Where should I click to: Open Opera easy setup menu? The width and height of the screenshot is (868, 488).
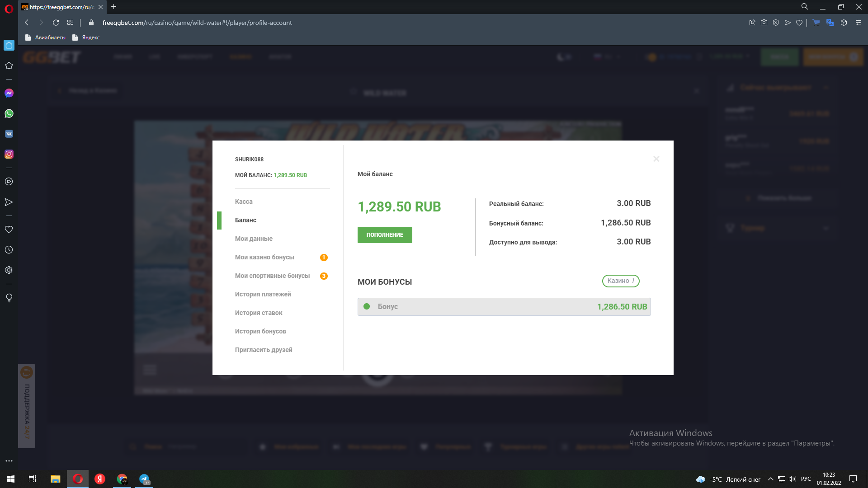tap(858, 23)
